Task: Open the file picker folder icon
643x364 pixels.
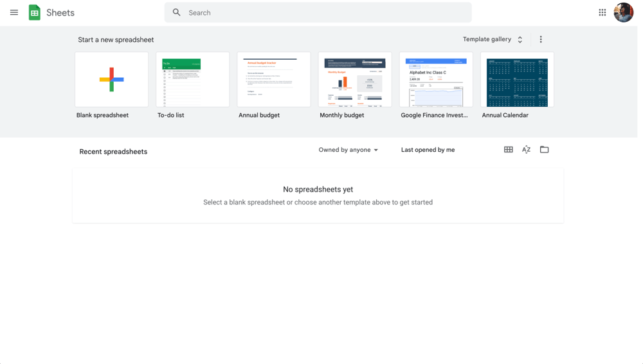Action: [545, 150]
